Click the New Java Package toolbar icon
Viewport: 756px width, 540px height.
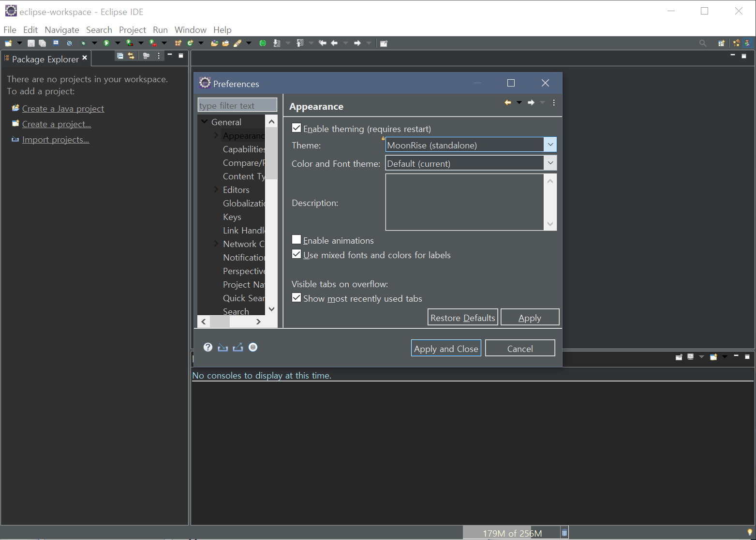178,43
